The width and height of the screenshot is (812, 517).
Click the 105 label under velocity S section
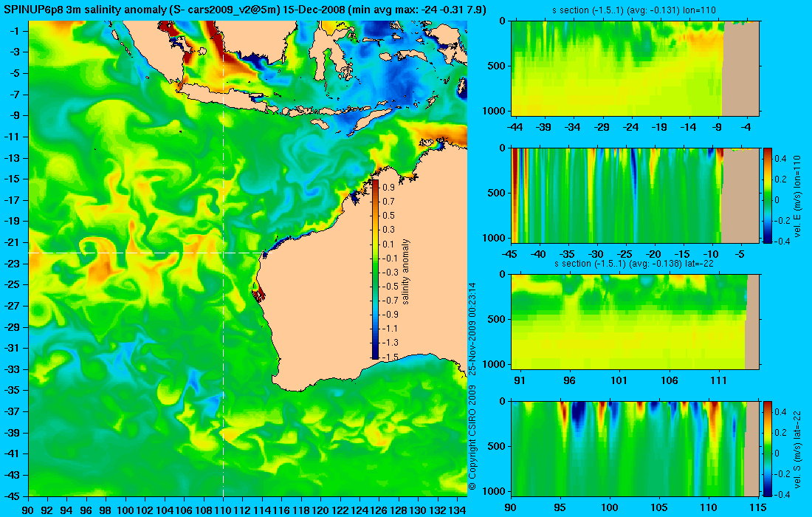[659, 507]
